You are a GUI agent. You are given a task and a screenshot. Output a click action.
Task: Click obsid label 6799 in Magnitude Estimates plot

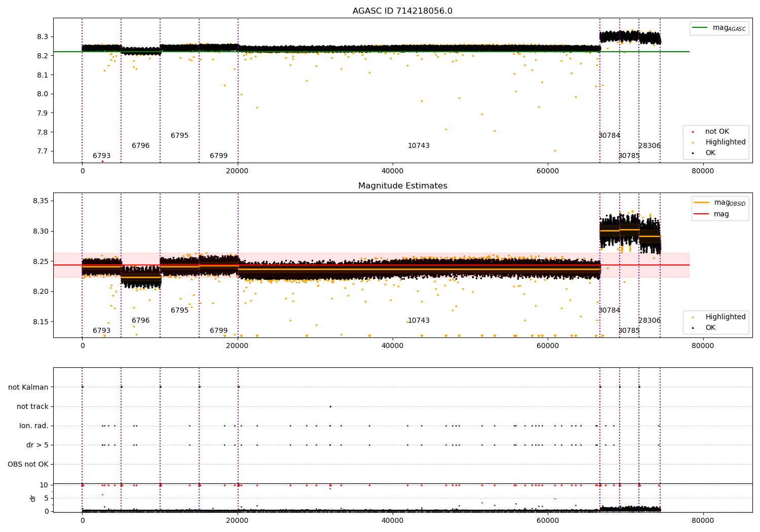(x=218, y=331)
